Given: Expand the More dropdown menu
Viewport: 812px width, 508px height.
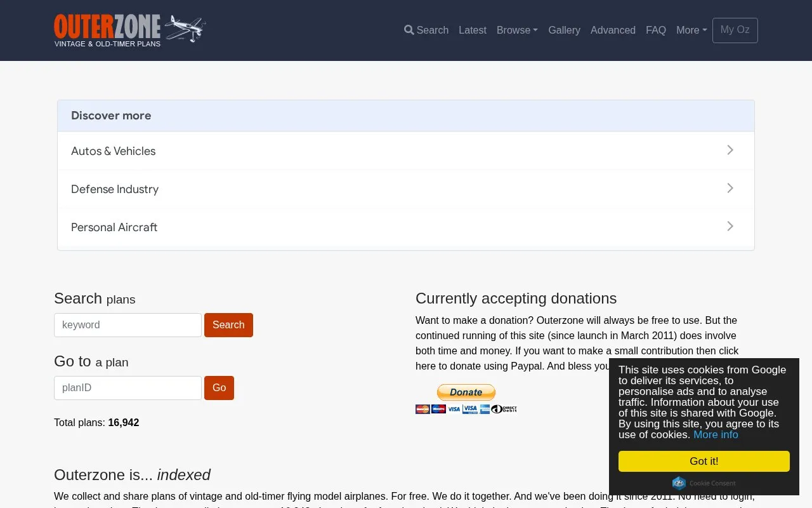Looking at the screenshot, I should click(x=691, y=30).
